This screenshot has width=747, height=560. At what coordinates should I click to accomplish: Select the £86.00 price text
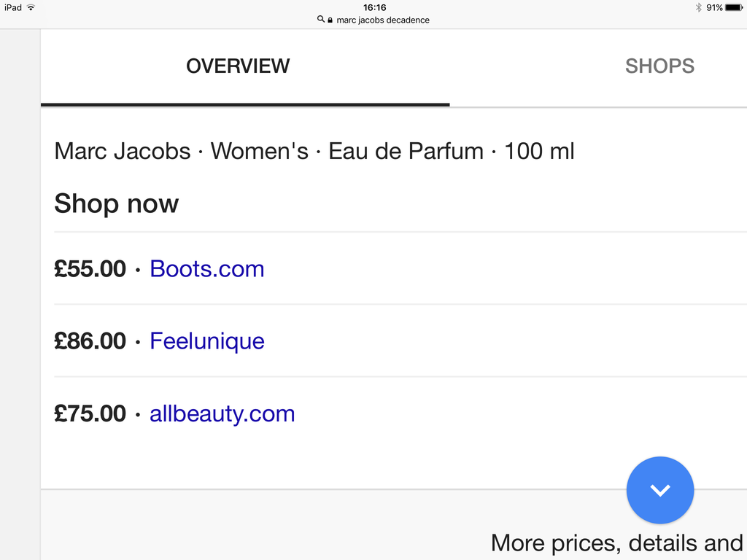pos(90,341)
